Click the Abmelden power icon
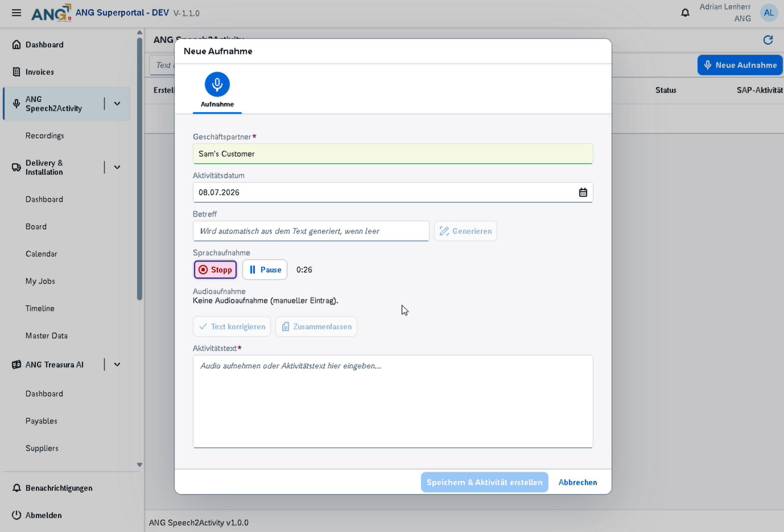This screenshot has width=784, height=532. [x=16, y=515]
